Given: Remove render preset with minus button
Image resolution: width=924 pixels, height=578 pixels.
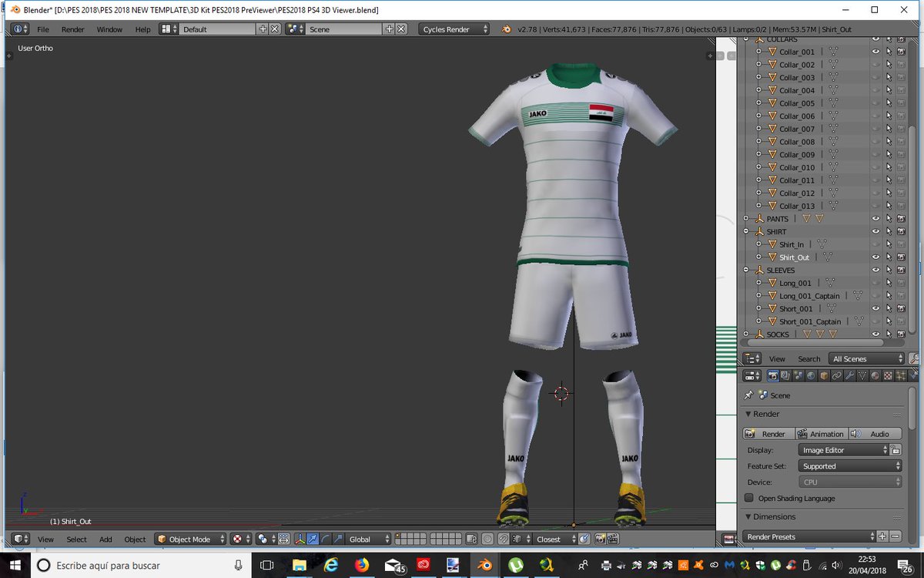Looking at the screenshot, I should point(896,536).
